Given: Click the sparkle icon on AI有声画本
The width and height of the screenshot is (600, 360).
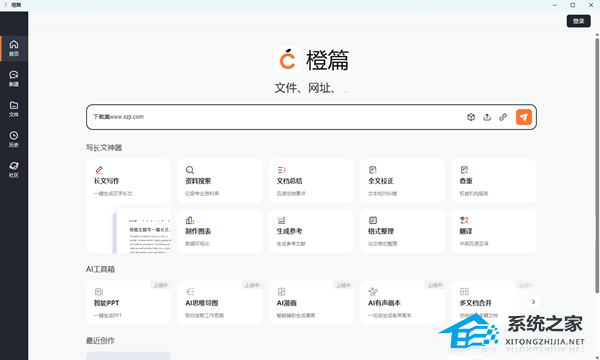Looking at the screenshot, I should (373, 292).
